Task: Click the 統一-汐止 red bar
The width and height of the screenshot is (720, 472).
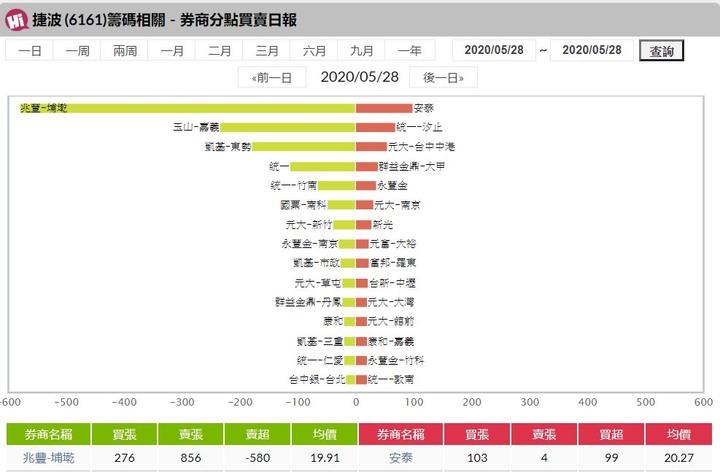Action: pos(375,127)
